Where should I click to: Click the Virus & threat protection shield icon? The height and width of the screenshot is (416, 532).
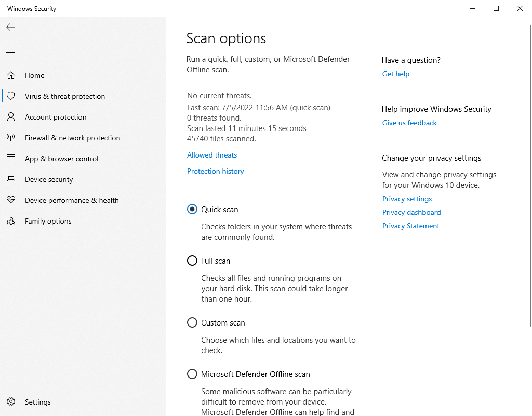(10, 96)
